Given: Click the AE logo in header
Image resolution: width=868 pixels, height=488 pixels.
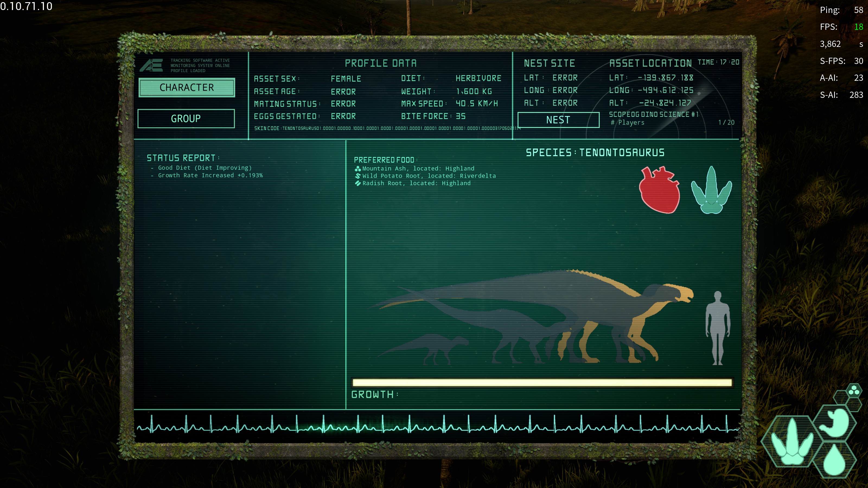Looking at the screenshot, I should pos(152,65).
